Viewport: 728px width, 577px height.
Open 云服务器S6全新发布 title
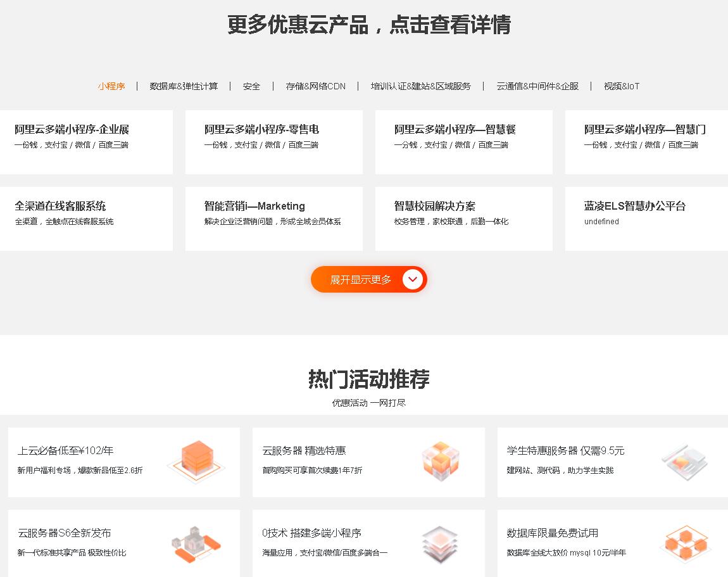65,533
